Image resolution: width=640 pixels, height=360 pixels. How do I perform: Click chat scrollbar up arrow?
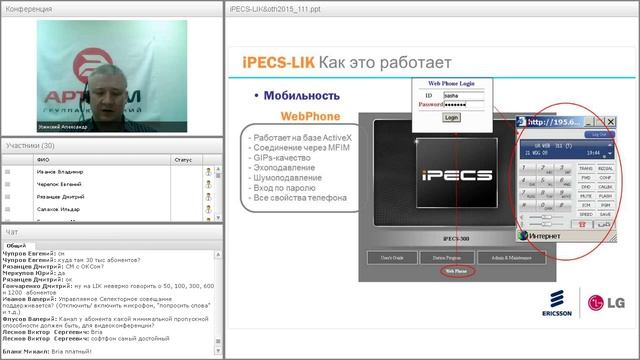[x=218, y=254]
